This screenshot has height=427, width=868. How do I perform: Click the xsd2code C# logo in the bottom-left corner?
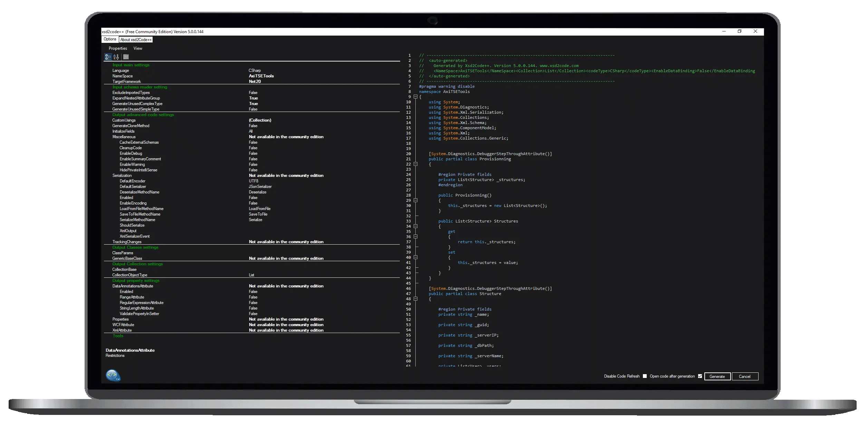pyautogui.click(x=113, y=375)
